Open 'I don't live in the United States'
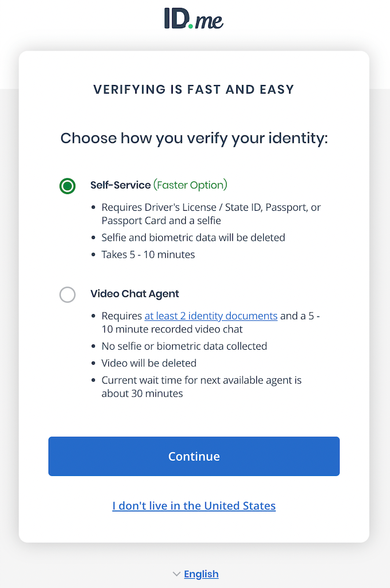 pos(194,506)
